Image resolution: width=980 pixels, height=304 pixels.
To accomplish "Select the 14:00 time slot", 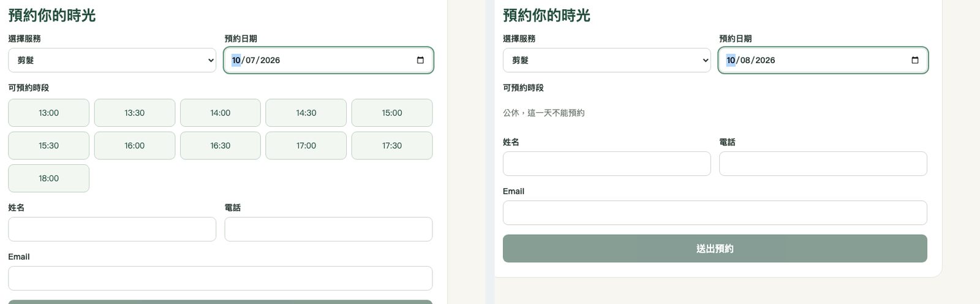I will [x=221, y=113].
